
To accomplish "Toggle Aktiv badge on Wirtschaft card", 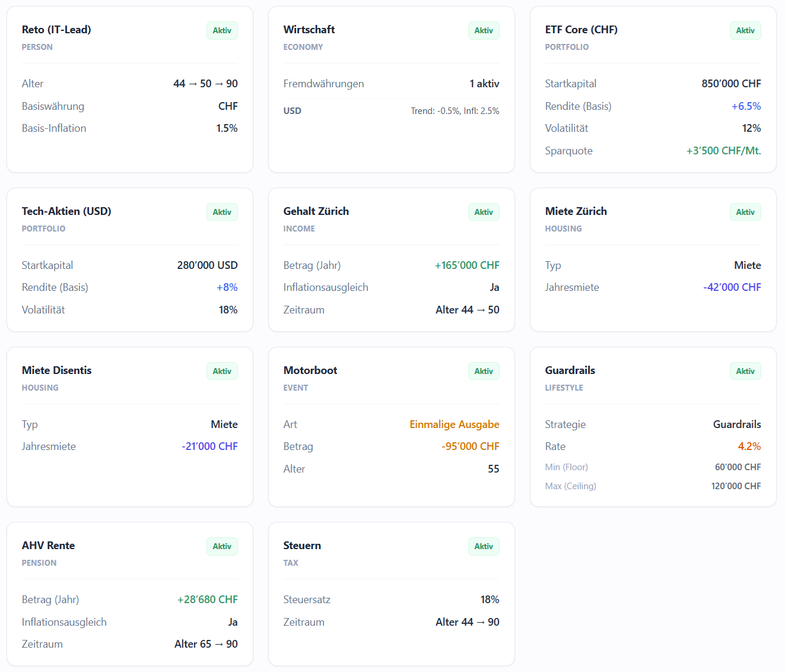I will 484,30.
